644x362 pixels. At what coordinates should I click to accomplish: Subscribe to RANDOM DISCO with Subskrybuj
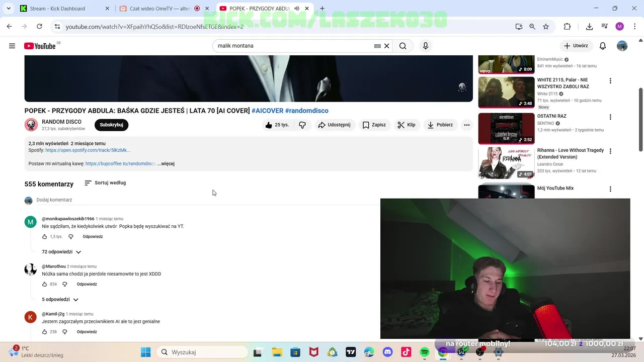[111, 125]
